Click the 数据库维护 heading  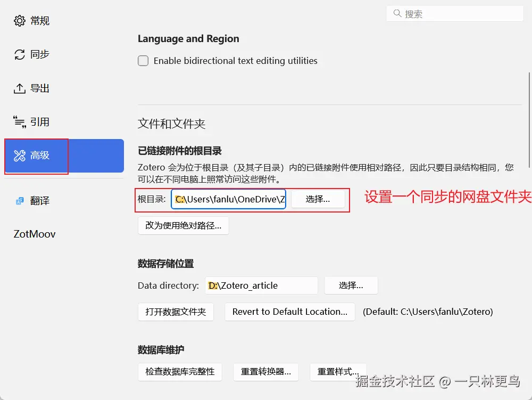point(161,350)
